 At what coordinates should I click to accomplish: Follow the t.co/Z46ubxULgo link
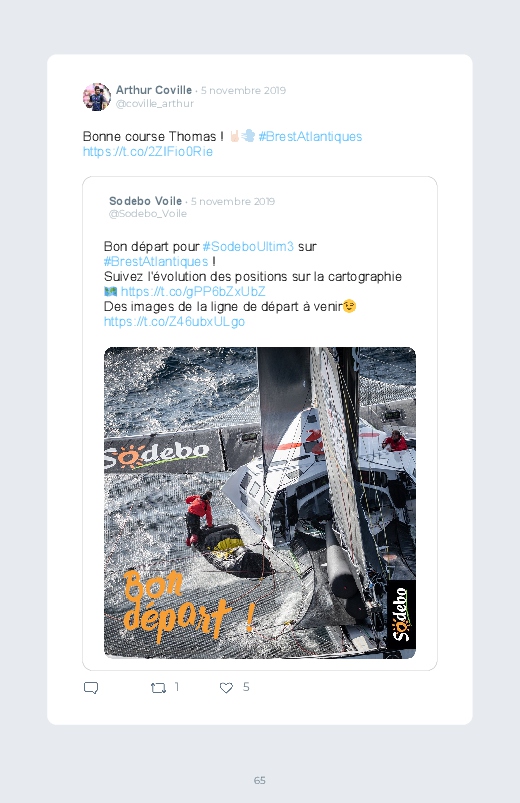174,322
